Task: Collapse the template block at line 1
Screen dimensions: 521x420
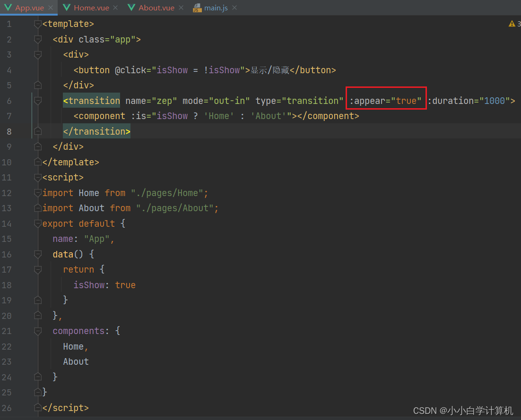Action: 38,24
